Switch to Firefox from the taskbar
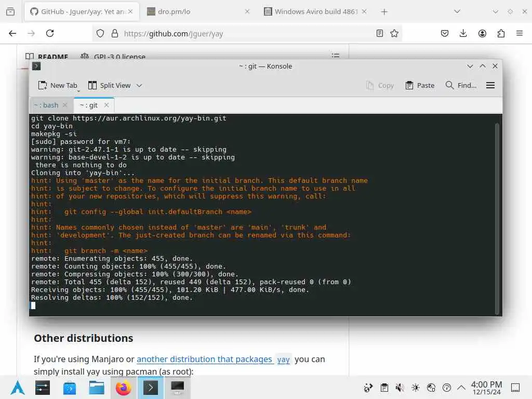This screenshot has height=399, width=532. point(124,388)
